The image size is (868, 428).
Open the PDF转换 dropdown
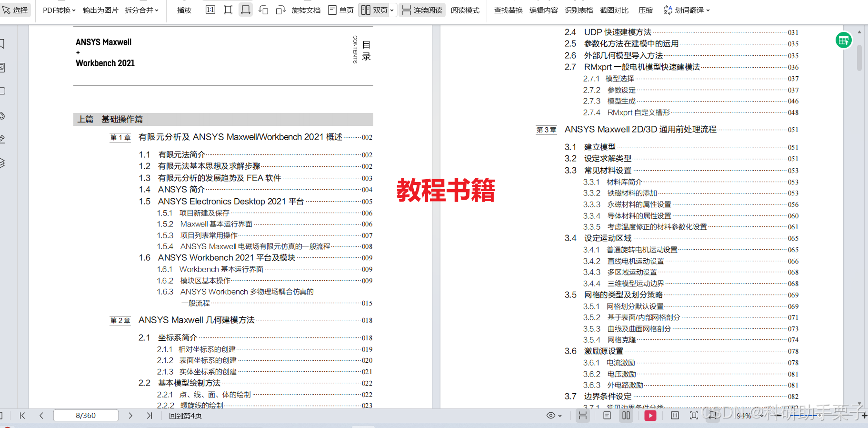point(59,10)
